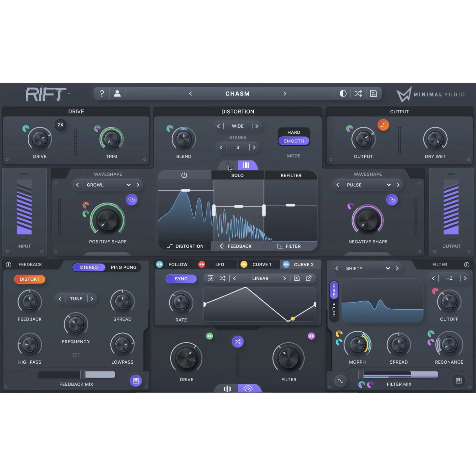Image resolution: width=476 pixels, height=476 pixels.
Task: Switch distortion mode to Hard
Action: [294, 132]
